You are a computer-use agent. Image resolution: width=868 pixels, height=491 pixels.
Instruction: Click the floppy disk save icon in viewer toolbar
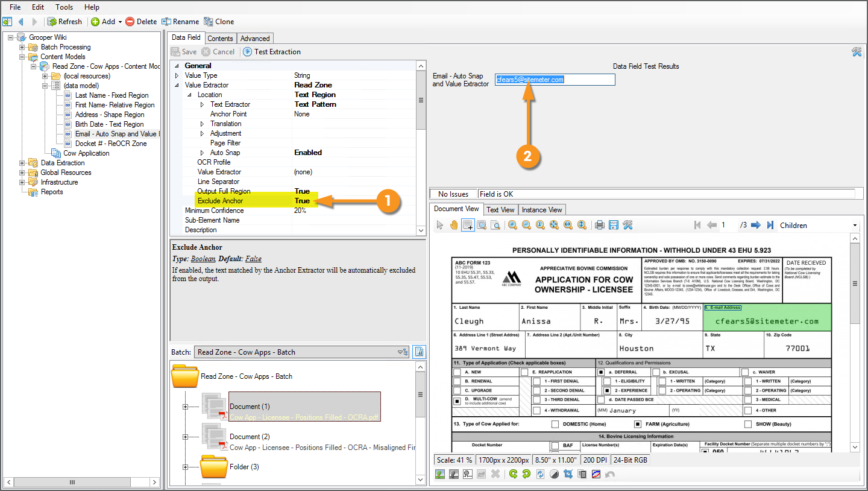[614, 225]
